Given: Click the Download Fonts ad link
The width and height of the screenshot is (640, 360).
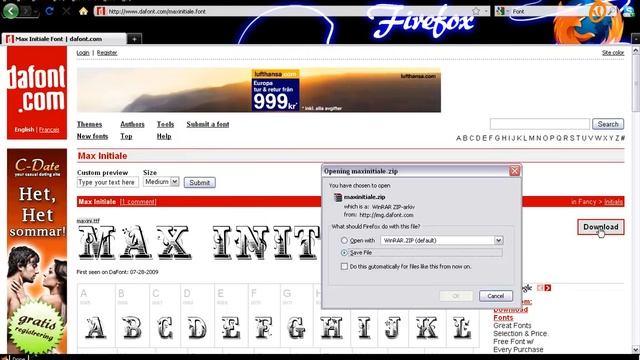Looking at the screenshot, I should click(510, 313).
